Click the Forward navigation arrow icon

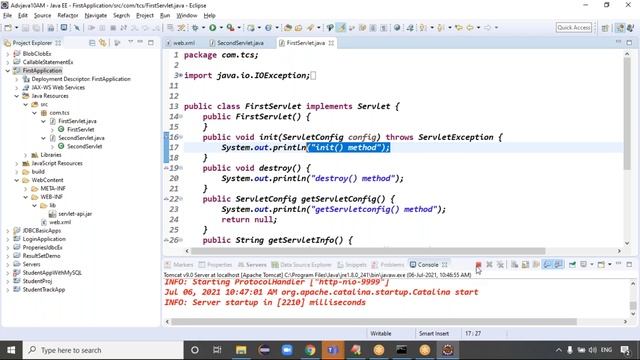pos(487,28)
